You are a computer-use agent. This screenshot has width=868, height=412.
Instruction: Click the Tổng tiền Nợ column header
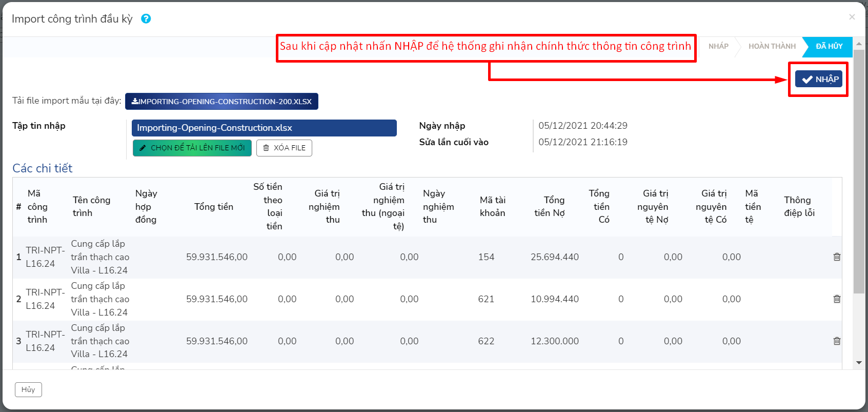pyautogui.click(x=550, y=207)
